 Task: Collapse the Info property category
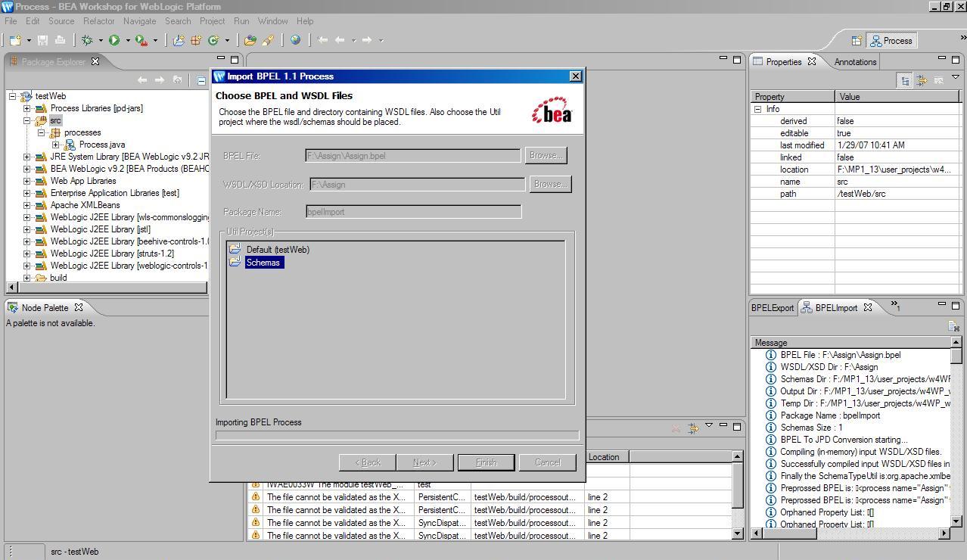tap(757, 109)
